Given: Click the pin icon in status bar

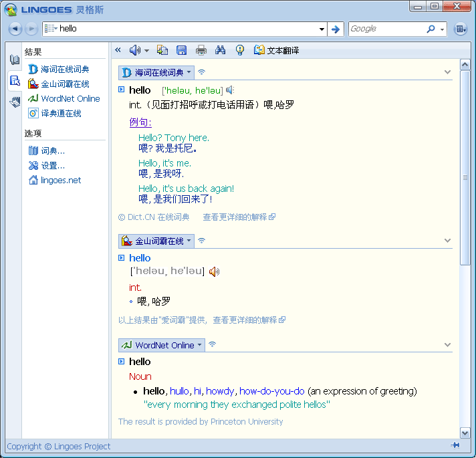Looking at the screenshot, I should pos(455,445).
